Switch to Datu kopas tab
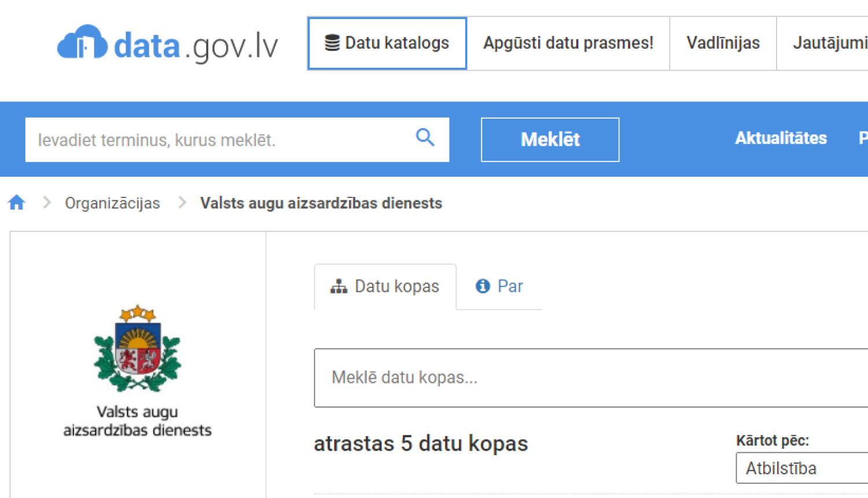Screen dimensions: 868x498 (x=385, y=287)
